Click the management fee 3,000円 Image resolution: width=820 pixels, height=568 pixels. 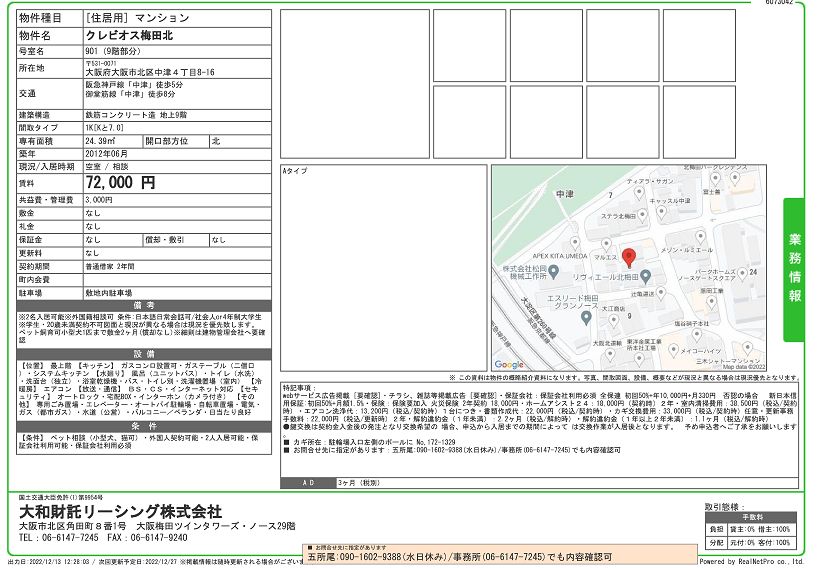tap(99, 200)
